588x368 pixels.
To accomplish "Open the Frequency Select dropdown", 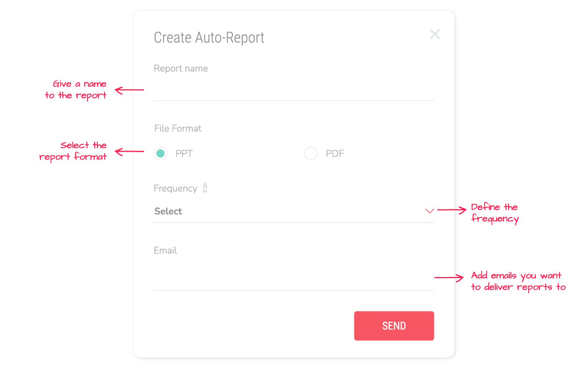I will (294, 211).
